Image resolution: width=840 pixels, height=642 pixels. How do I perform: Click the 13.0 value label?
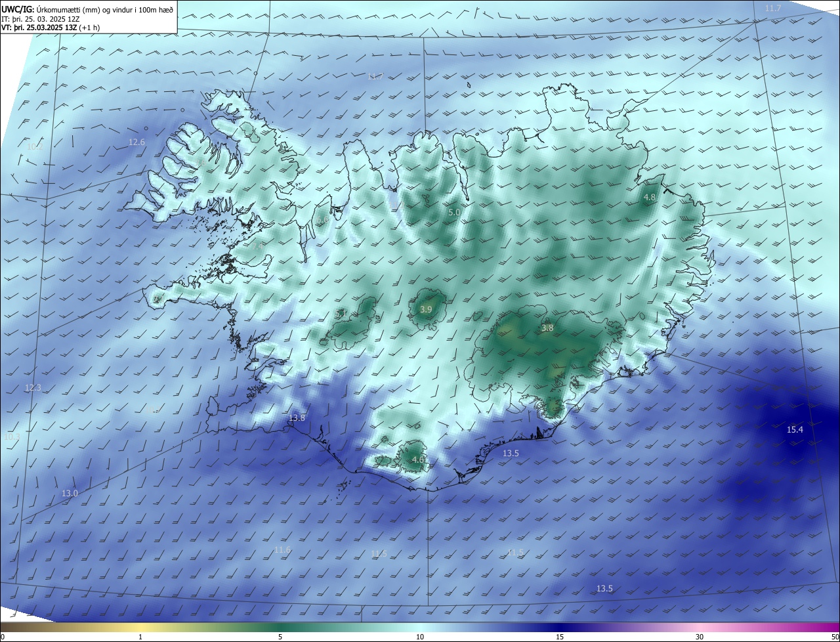70,493
